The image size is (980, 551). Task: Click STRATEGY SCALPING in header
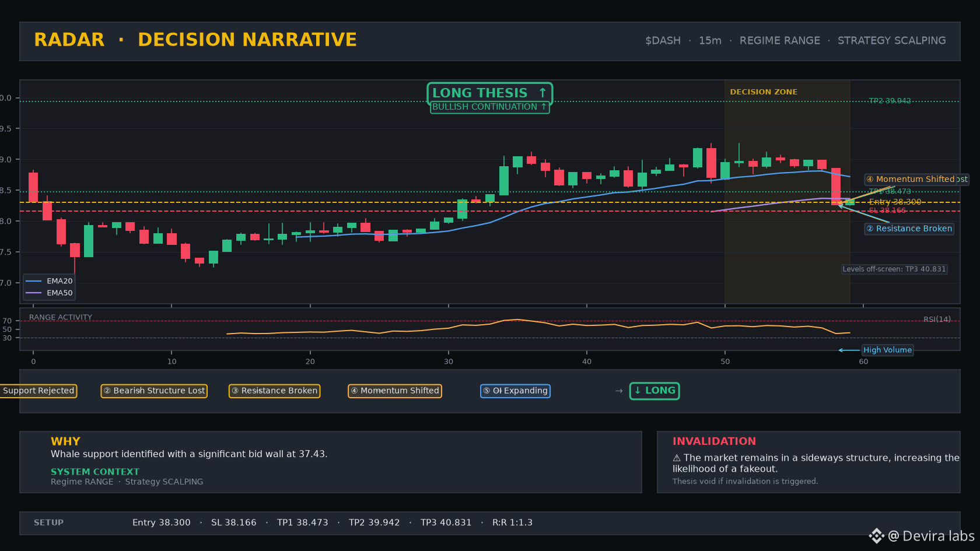(891, 40)
